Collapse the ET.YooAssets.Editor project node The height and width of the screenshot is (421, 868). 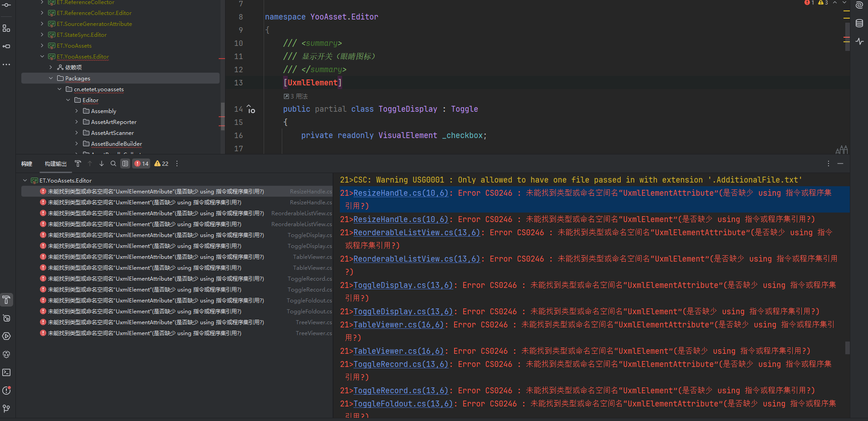[x=42, y=56]
